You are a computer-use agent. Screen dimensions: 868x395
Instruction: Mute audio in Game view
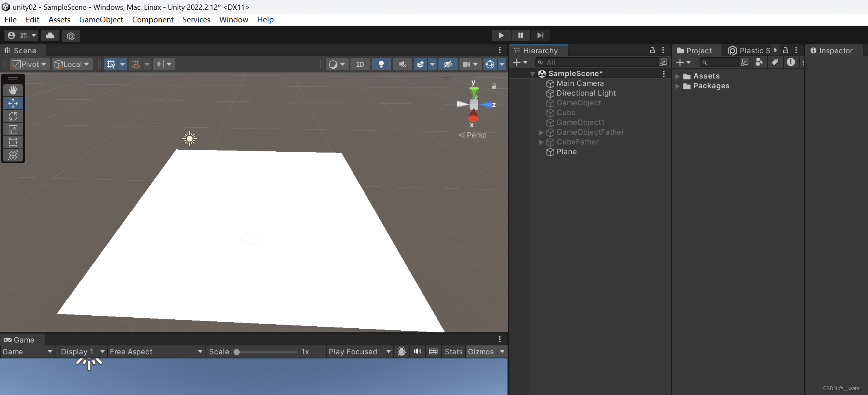(418, 351)
